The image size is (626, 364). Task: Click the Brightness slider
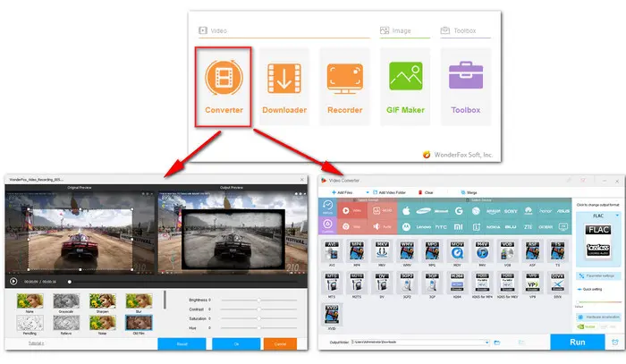tap(259, 300)
